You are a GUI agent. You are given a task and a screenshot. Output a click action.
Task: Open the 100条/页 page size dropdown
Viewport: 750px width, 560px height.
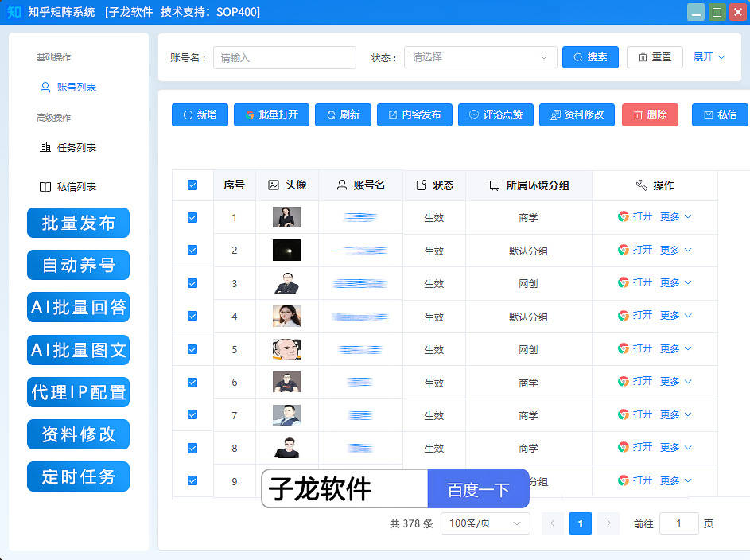coord(485,523)
